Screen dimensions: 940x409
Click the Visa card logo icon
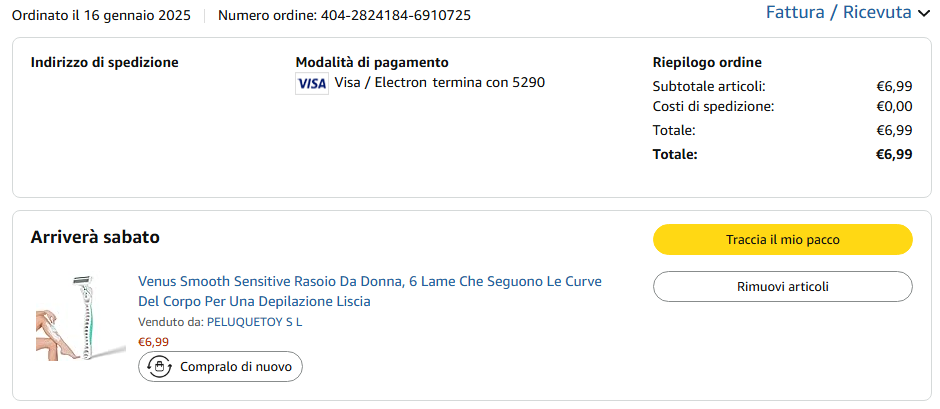[312, 83]
